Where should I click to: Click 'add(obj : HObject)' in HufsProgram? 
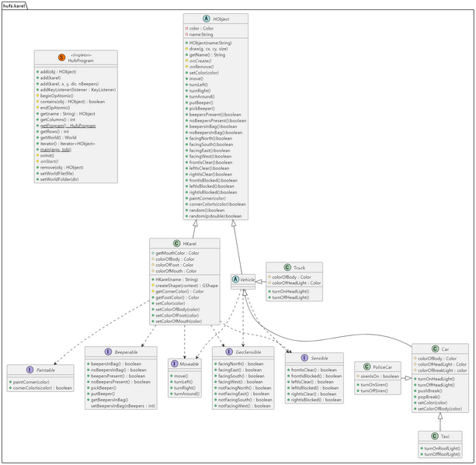click(x=58, y=71)
